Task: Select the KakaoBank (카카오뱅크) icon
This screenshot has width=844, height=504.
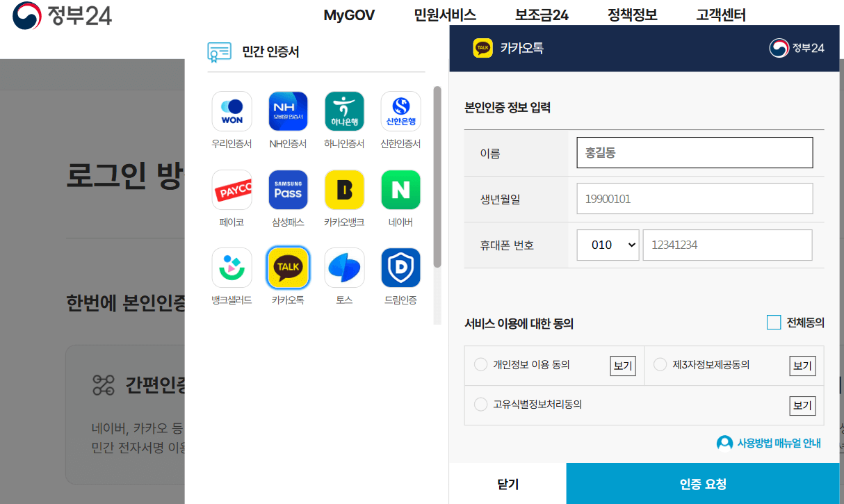Action: click(344, 190)
